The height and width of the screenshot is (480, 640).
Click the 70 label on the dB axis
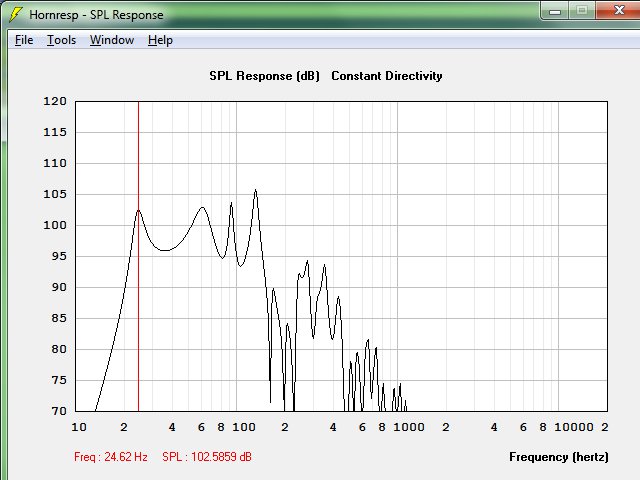tap(59, 411)
